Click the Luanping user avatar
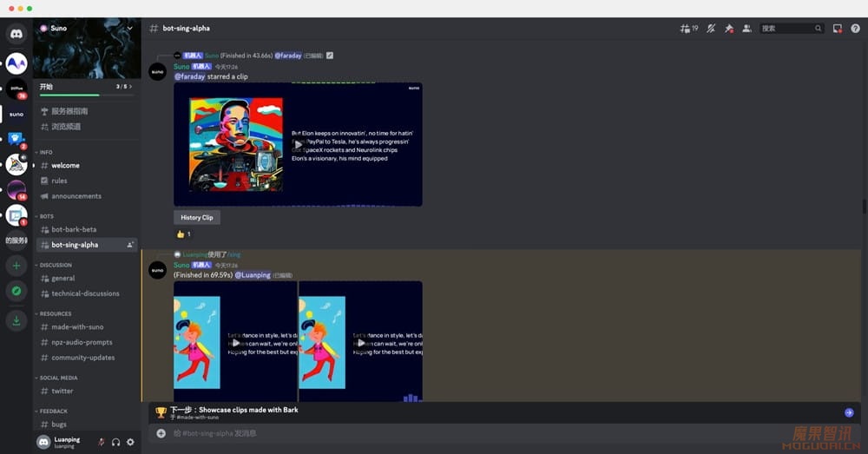Image resolution: width=868 pixels, height=454 pixels. pyautogui.click(x=43, y=442)
